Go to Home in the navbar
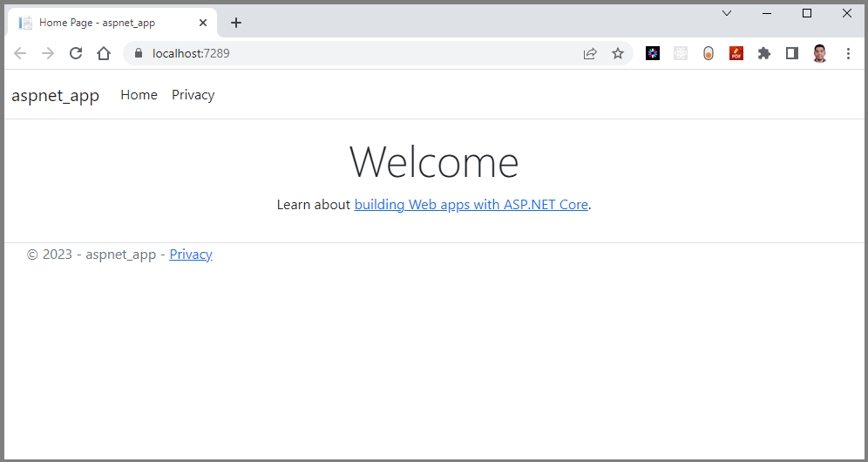The width and height of the screenshot is (868, 462). [x=139, y=95]
